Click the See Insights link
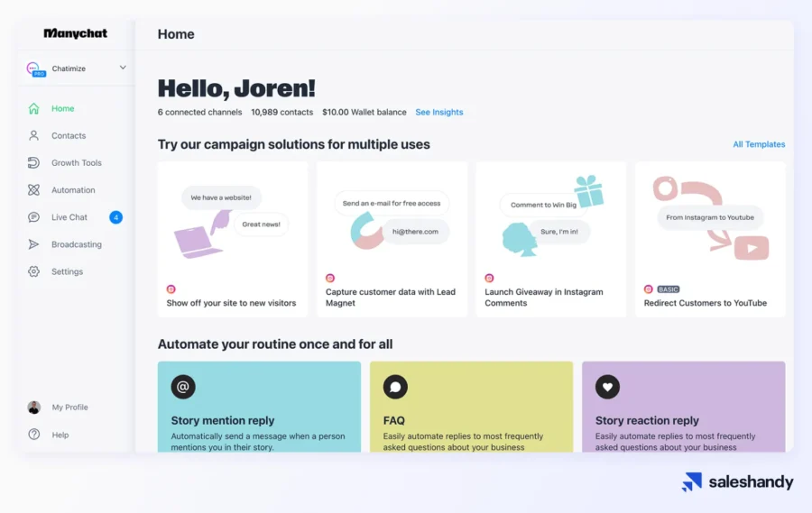The image size is (812, 513). 439,113
